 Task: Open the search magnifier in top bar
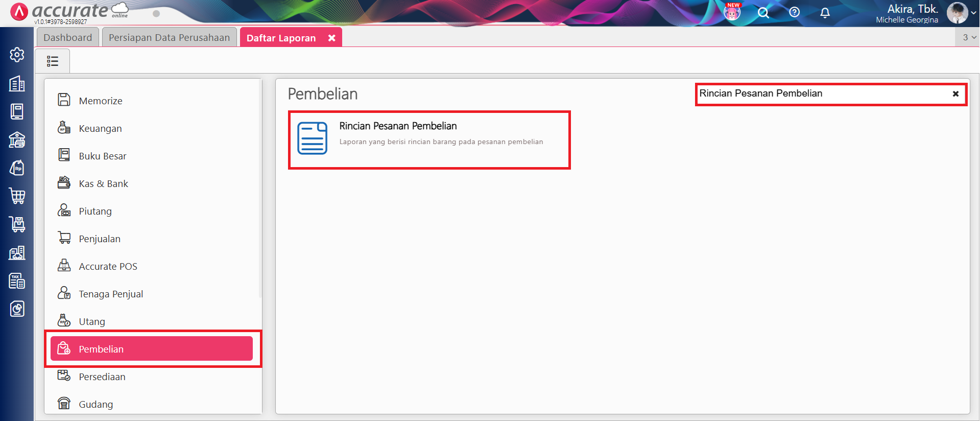[763, 13]
